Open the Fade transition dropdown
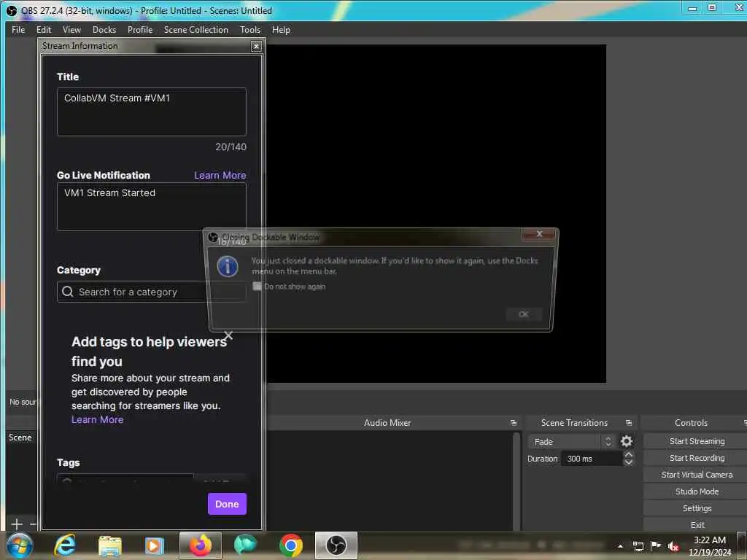The image size is (747, 560). coord(571,442)
